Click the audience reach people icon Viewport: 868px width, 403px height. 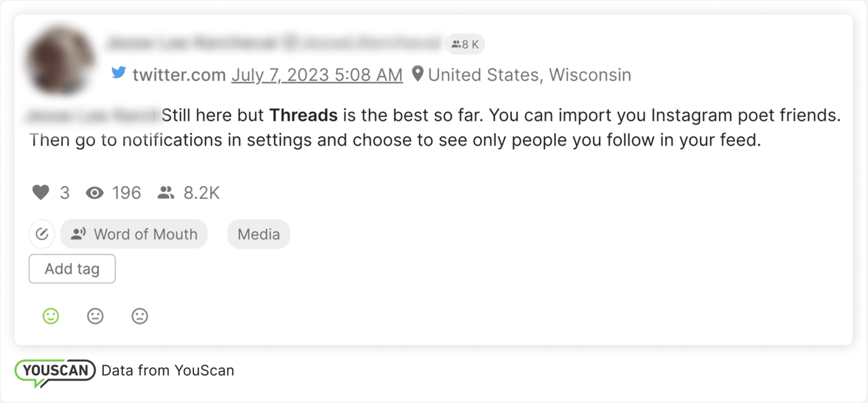click(x=165, y=193)
